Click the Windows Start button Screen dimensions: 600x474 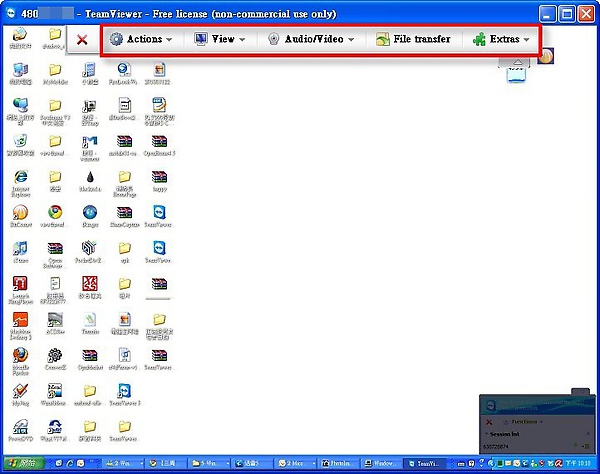point(24,463)
